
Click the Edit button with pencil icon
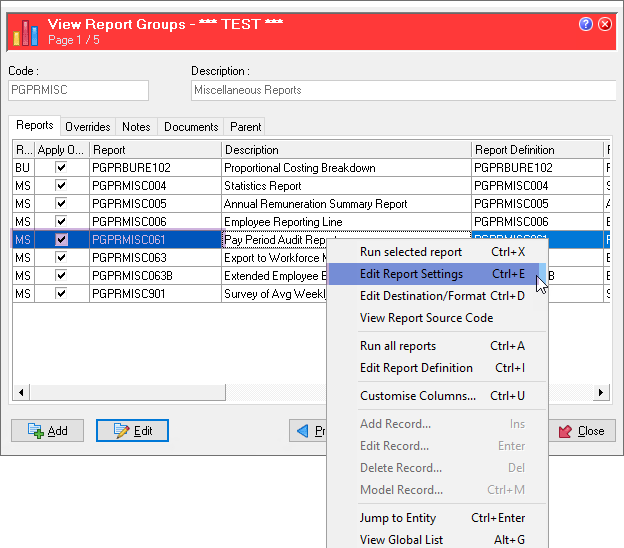[x=132, y=431]
